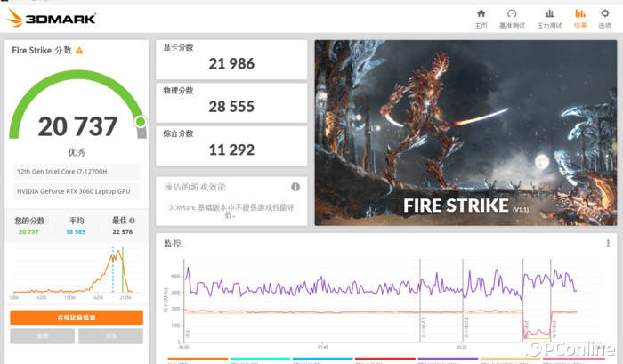Open the Home tab icon
This screenshot has width=623, height=364.
coord(481,13)
